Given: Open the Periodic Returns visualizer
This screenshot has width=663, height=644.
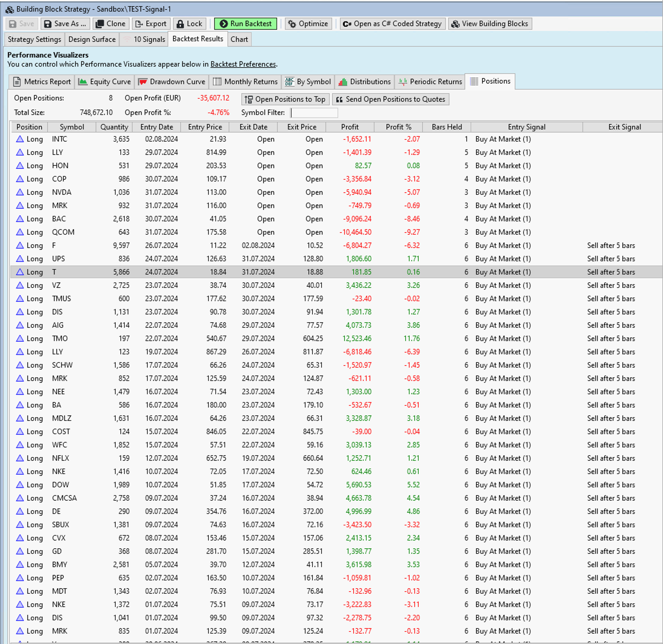Looking at the screenshot, I should coord(430,82).
